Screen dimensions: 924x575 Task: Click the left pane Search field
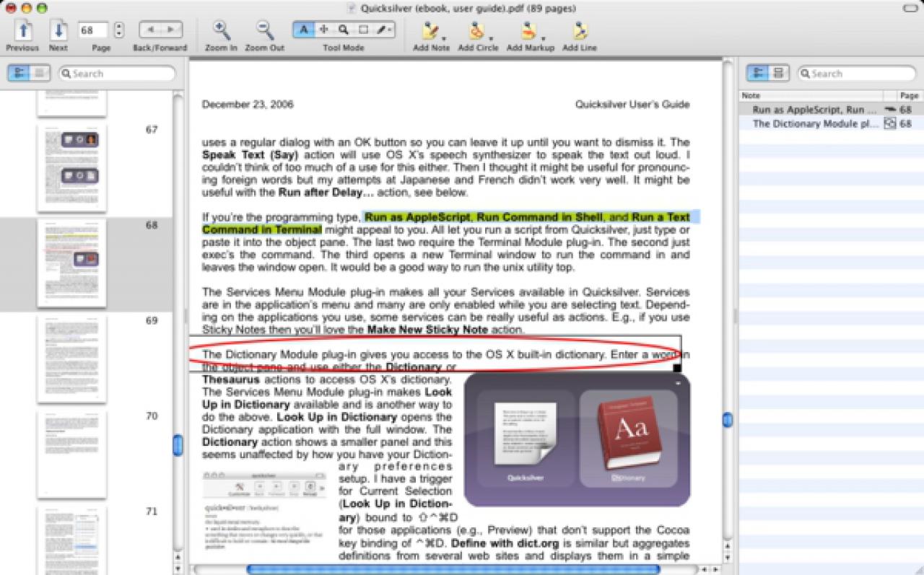(x=117, y=74)
